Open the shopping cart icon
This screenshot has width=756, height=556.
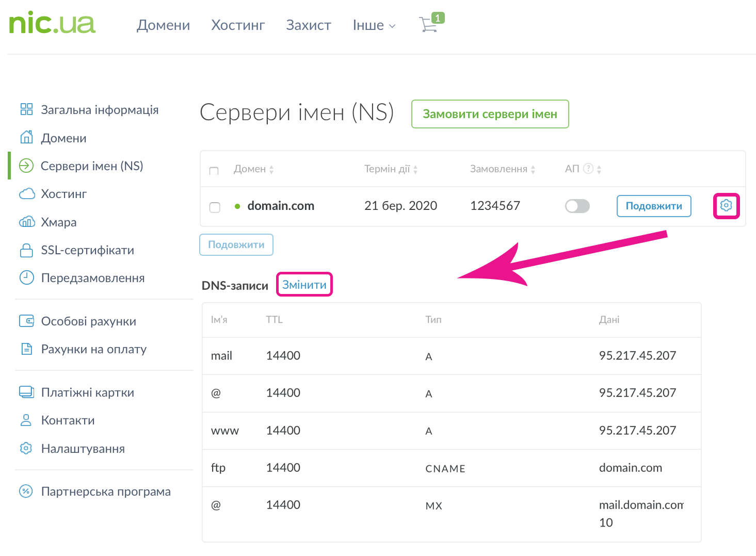428,24
